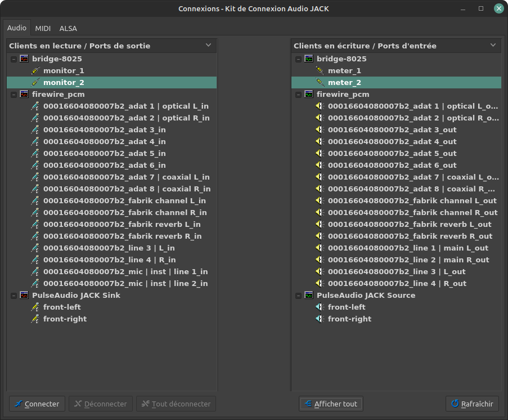Select the fabrik reverb L_in output port

(x=122, y=224)
